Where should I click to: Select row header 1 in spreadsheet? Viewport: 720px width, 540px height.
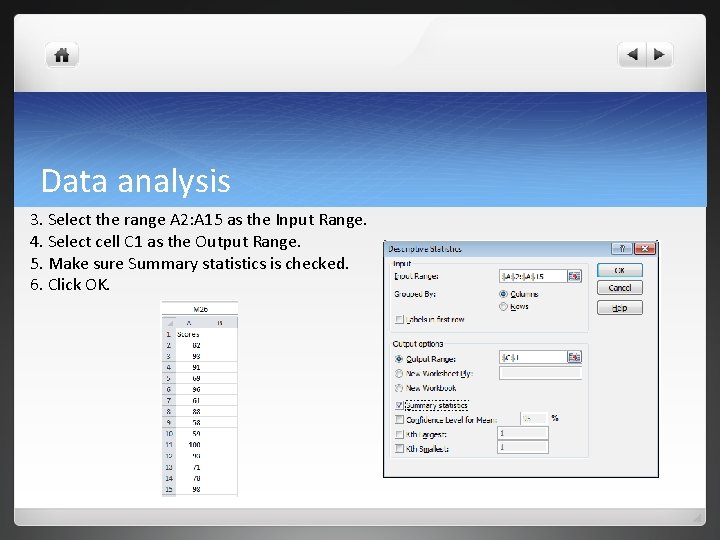[169, 334]
